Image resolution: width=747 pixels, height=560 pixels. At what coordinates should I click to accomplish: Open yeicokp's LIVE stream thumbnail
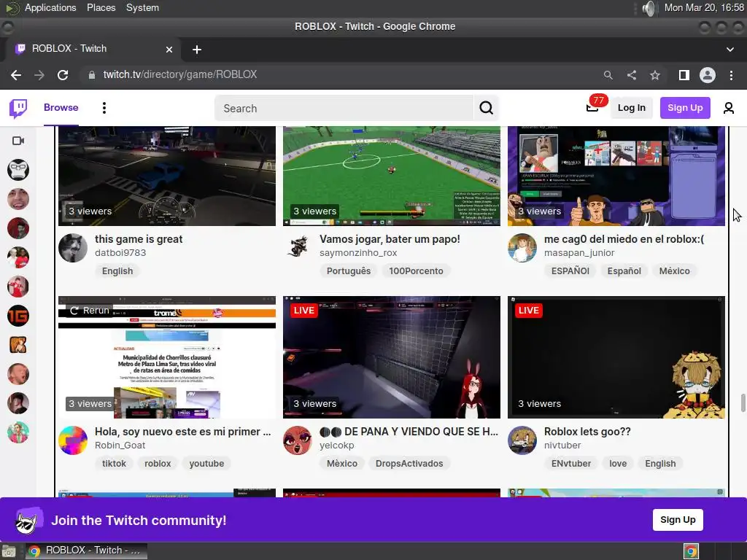[x=392, y=357]
